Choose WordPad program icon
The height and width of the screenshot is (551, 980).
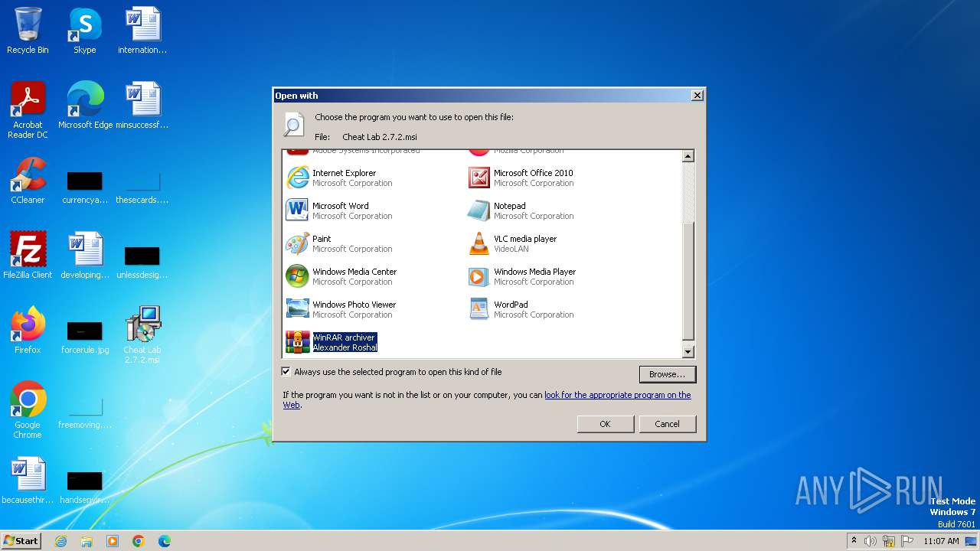(x=479, y=309)
